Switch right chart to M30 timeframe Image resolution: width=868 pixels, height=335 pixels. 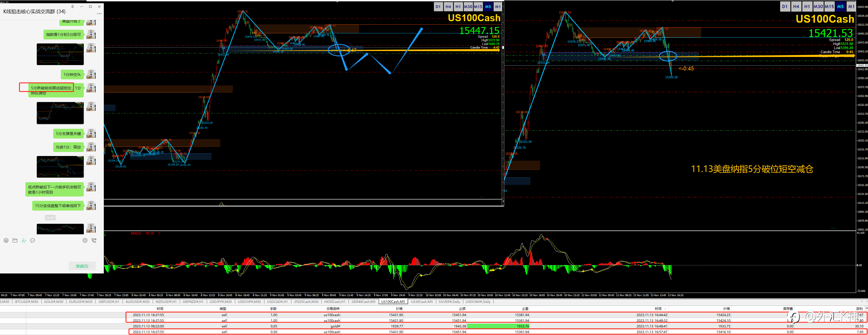[818, 6]
